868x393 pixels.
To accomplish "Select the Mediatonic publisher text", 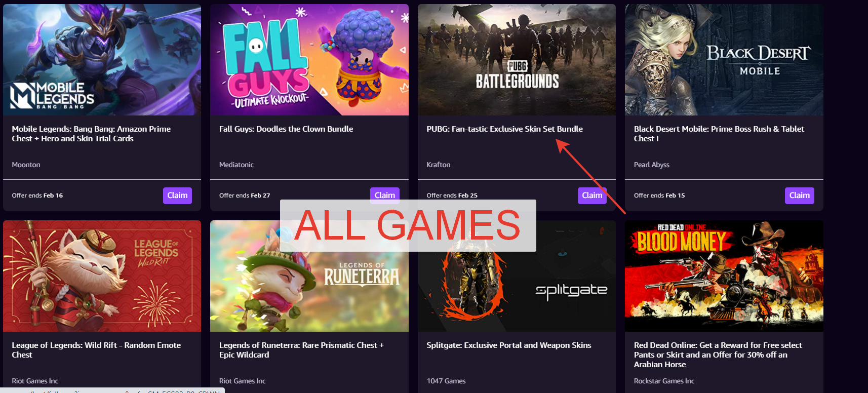I will tap(236, 165).
